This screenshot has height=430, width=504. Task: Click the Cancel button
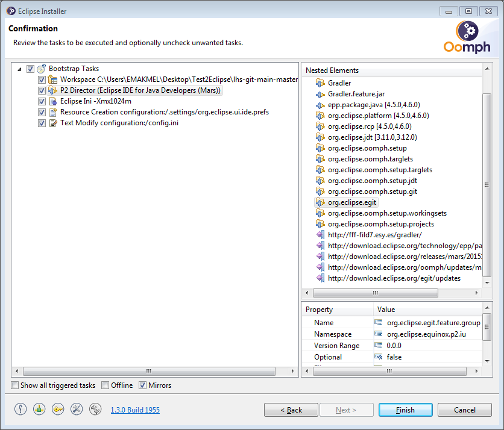click(464, 410)
